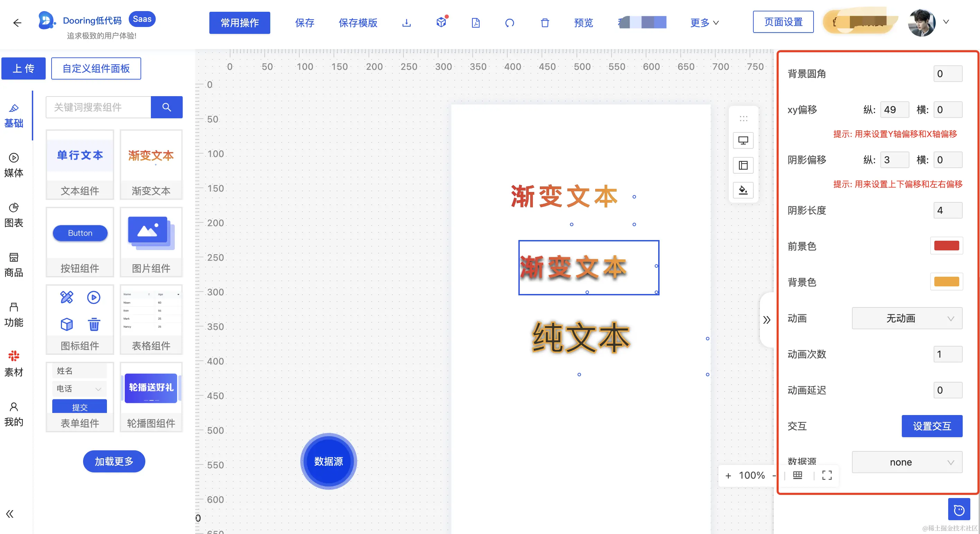The height and width of the screenshot is (534, 980).
Task: Switch to the 商品 category tab
Action: [x=14, y=265]
